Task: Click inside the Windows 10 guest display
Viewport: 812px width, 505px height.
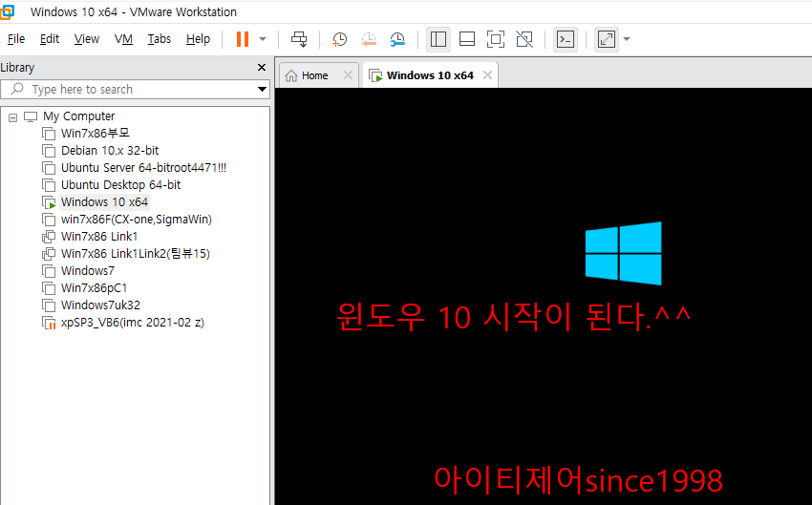Action: click(544, 296)
